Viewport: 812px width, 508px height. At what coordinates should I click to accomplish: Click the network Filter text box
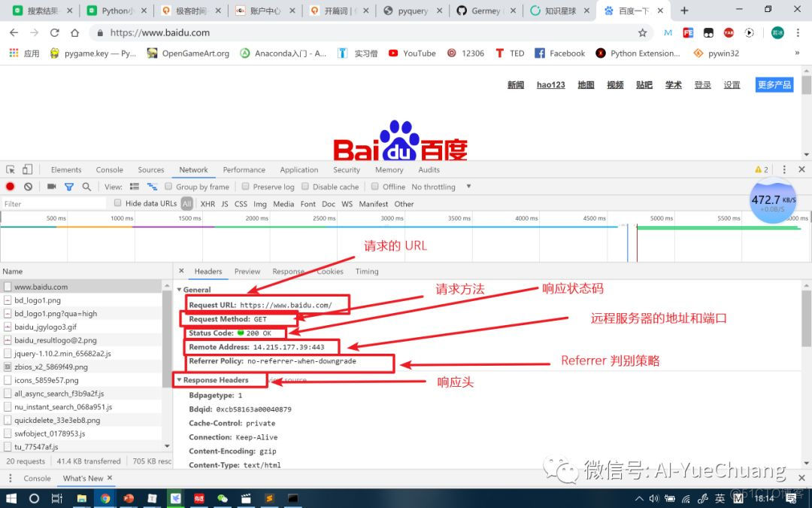(x=54, y=204)
